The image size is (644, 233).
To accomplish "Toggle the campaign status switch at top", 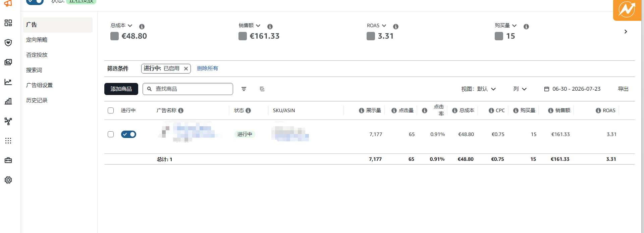I will [x=35, y=2].
